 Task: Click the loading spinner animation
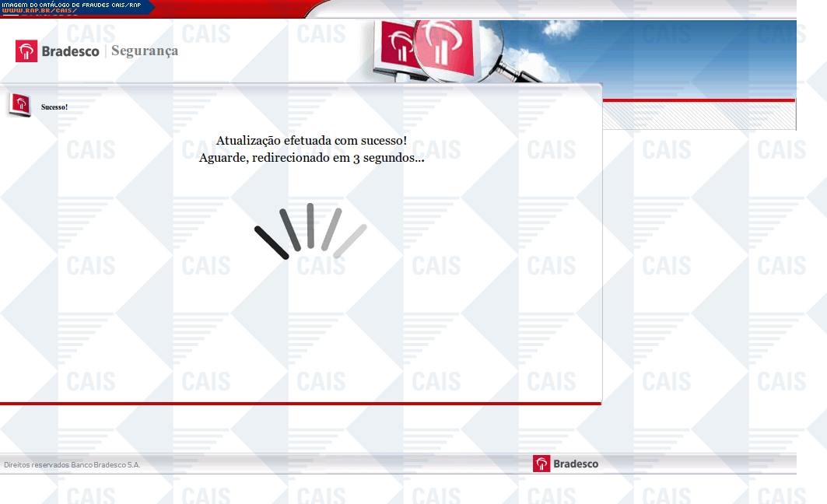coord(310,231)
